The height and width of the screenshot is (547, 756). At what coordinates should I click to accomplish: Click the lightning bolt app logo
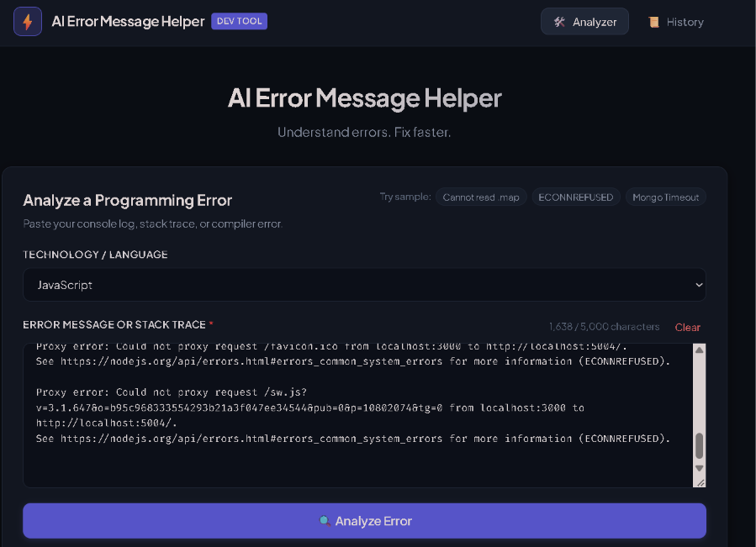pos(28,22)
